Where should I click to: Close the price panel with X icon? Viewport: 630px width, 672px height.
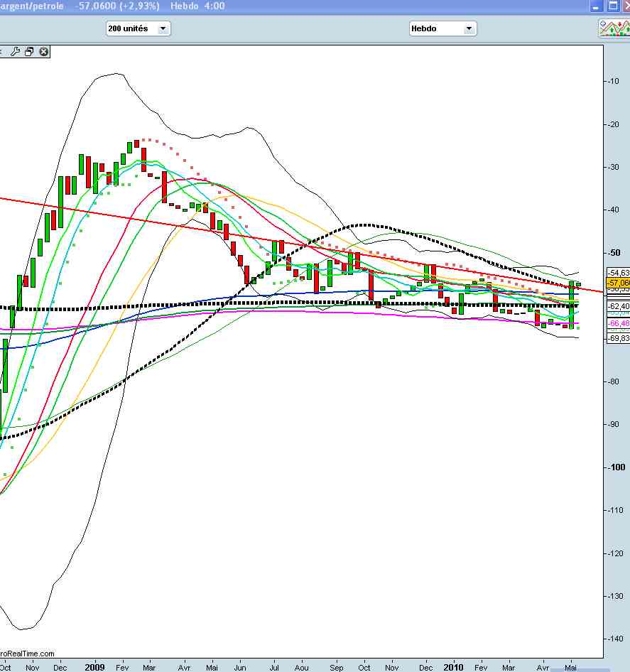43,52
